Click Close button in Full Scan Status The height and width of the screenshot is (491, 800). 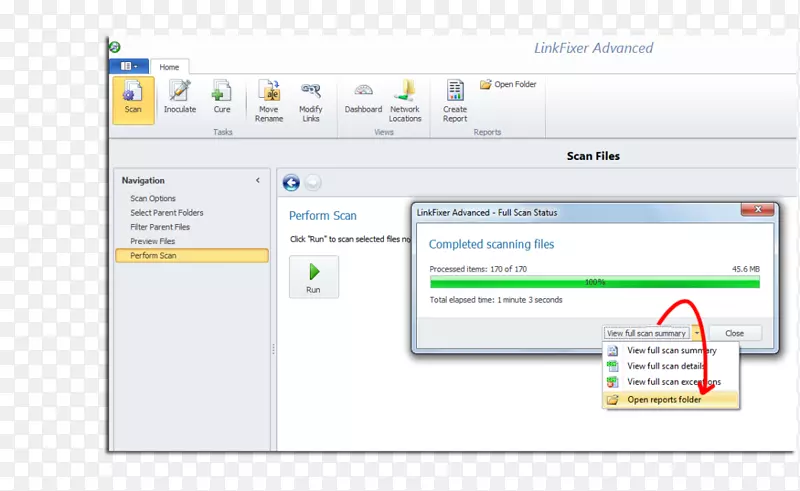[735, 333]
